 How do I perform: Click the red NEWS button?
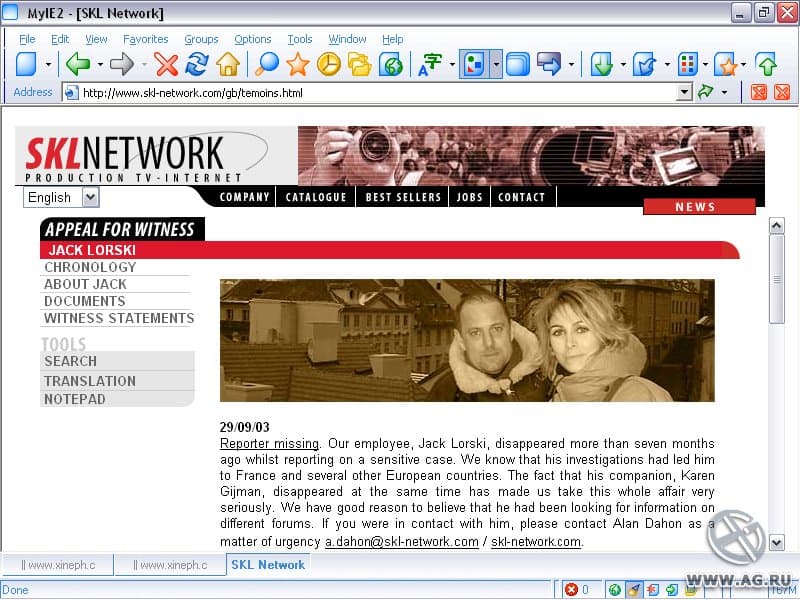point(698,207)
